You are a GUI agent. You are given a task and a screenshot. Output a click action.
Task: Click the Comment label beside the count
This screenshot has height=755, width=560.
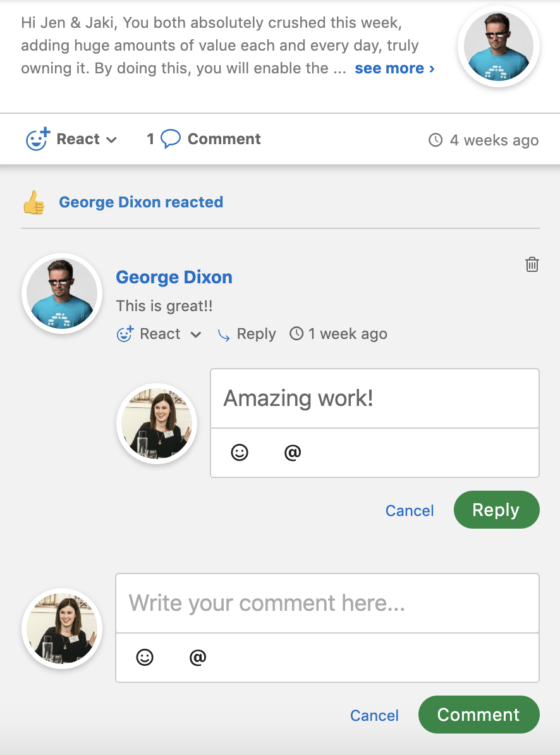[224, 139]
